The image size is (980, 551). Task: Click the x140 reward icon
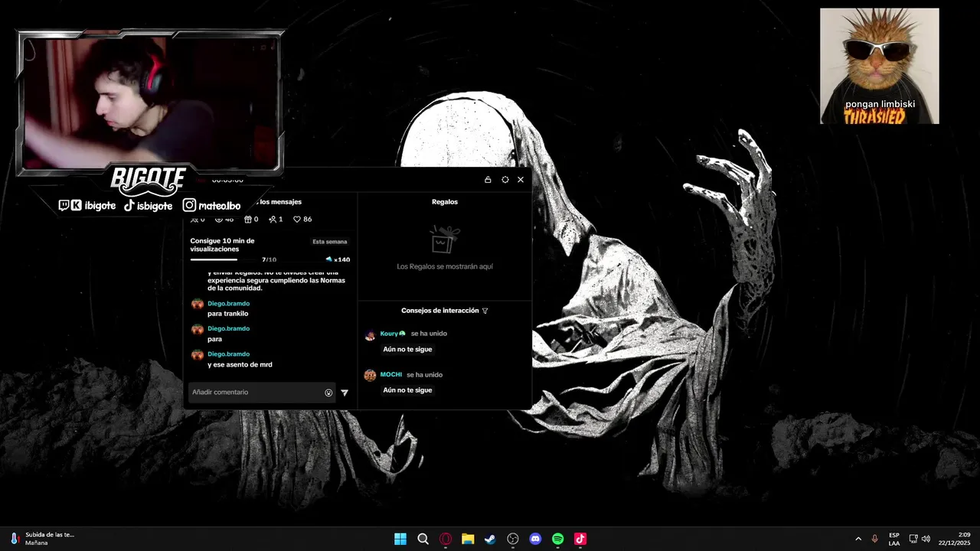(338, 259)
